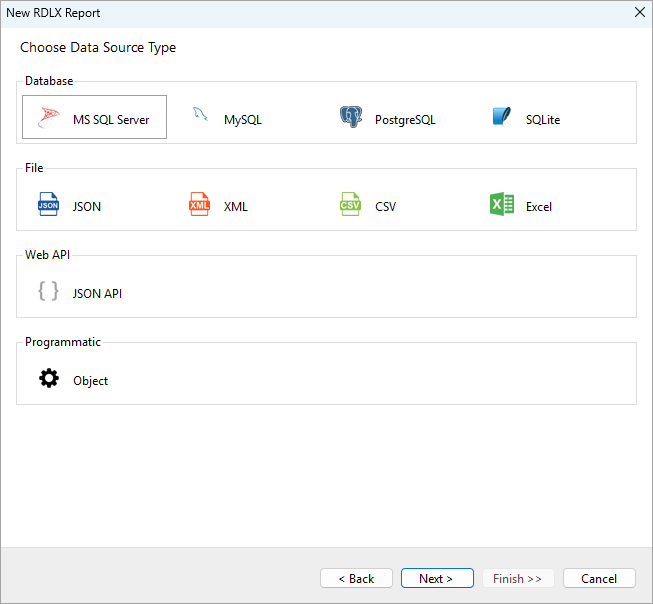Select the SQLite feather icon
The height and width of the screenshot is (604, 653).
502,117
